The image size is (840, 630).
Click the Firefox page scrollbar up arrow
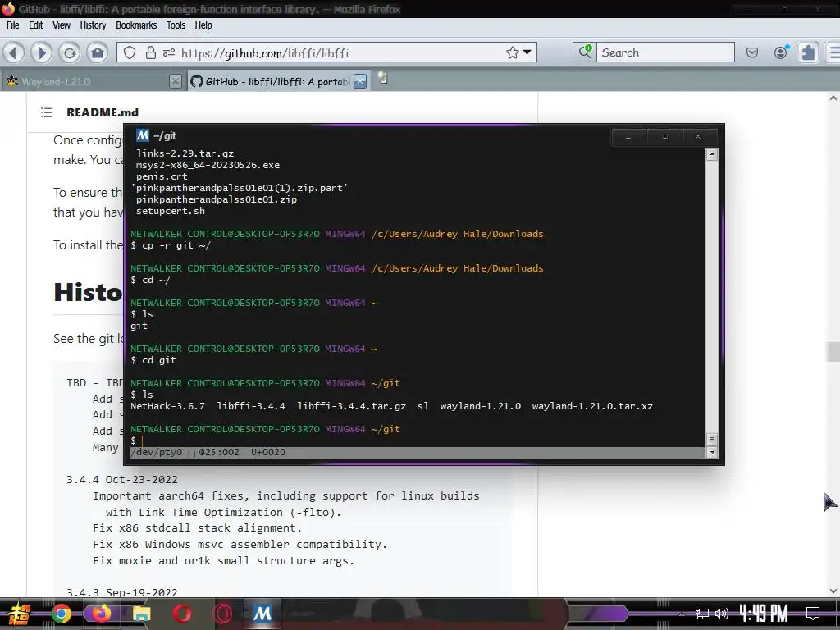[833, 98]
